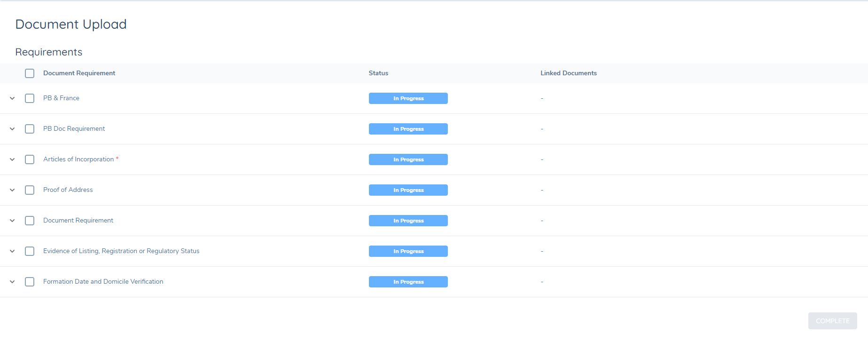
Task: Toggle the select-all header checkbox
Action: pyautogui.click(x=30, y=73)
